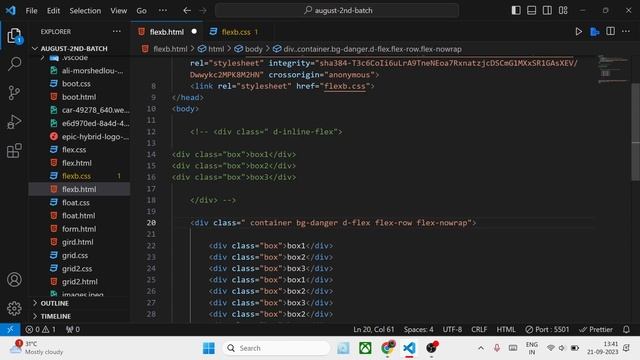Image resolution: width=640 pixels, height=360 pixels.
Task: Click the unsaved dot on flexb.html tab
Action: click(194, 31)
